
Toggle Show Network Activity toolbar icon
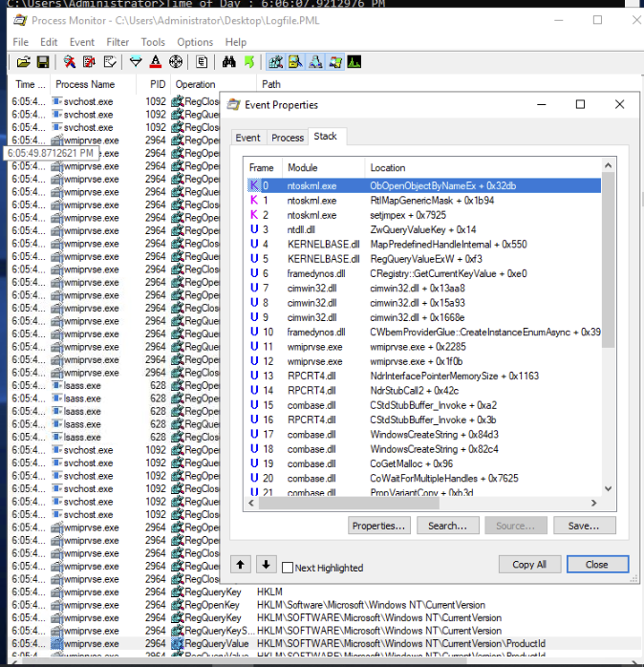point(315,62)
